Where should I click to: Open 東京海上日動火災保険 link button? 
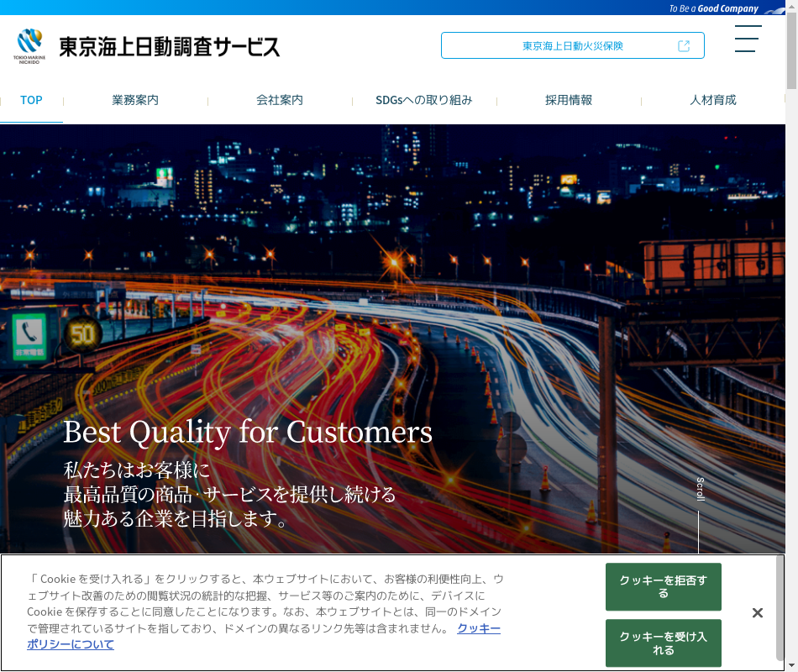pyautogui.click(x=572, y=46)
